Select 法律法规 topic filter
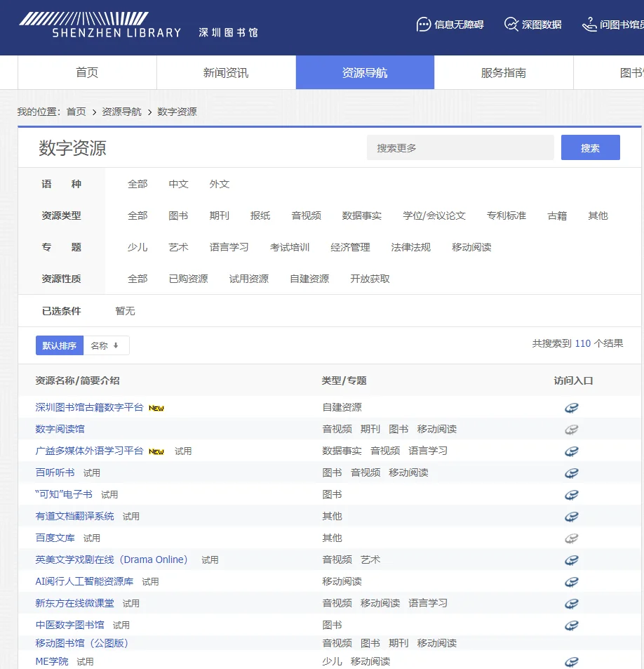The height and width of the screenshot is (669, 644). (x=410, y=247)
